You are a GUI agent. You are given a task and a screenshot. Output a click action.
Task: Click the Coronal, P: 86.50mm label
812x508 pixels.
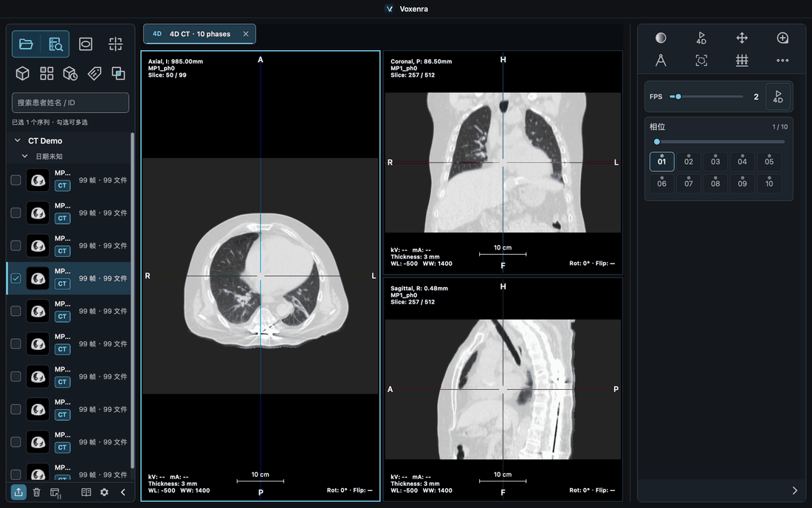tap(421, 61)
